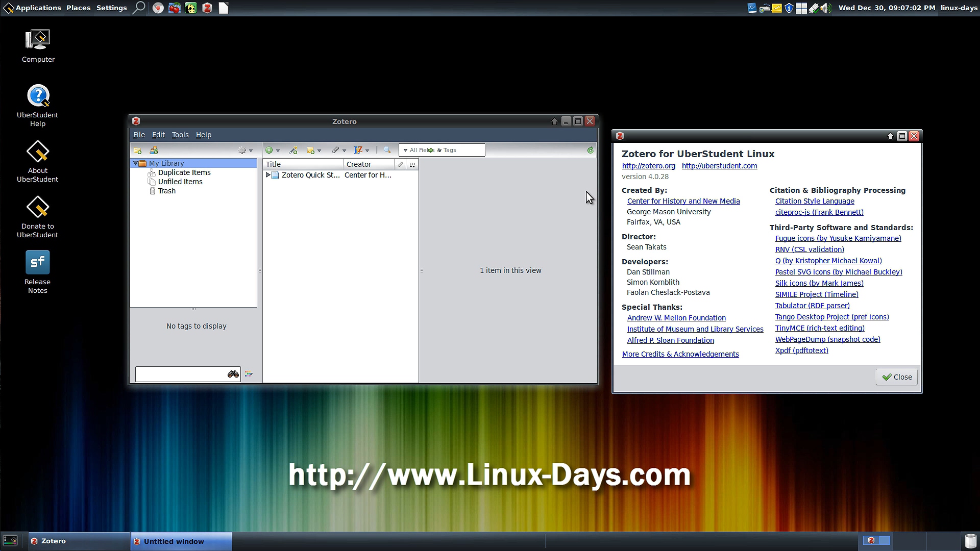Open the Add Attachment dropdown arrow
Viewport: 980px width, 551px height.
[344, 151]
